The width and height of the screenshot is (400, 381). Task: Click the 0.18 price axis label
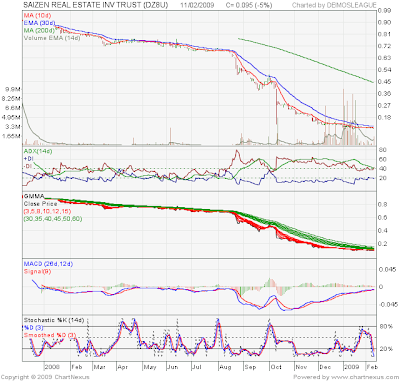[385, 117]
